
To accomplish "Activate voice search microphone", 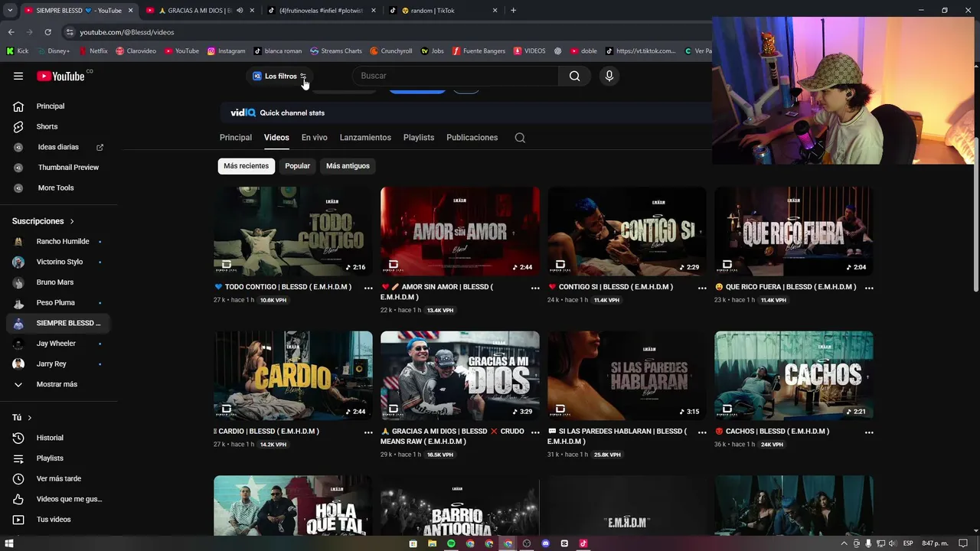I will [x=609, y=76].
